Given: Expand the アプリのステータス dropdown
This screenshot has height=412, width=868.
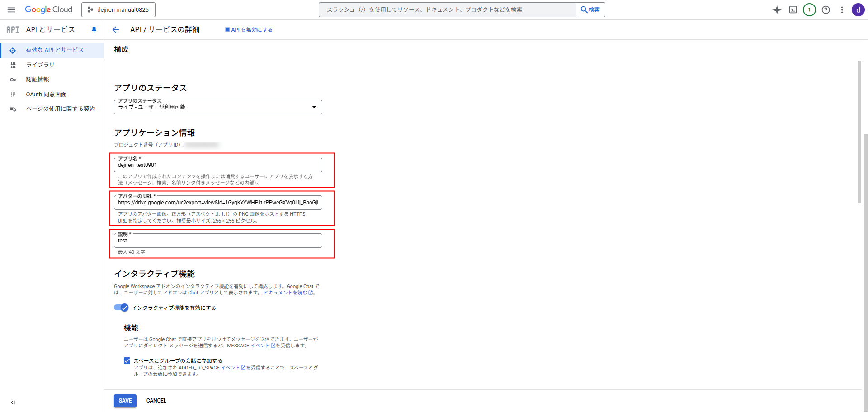Looking at the screenshot, I should click(218, 107).
